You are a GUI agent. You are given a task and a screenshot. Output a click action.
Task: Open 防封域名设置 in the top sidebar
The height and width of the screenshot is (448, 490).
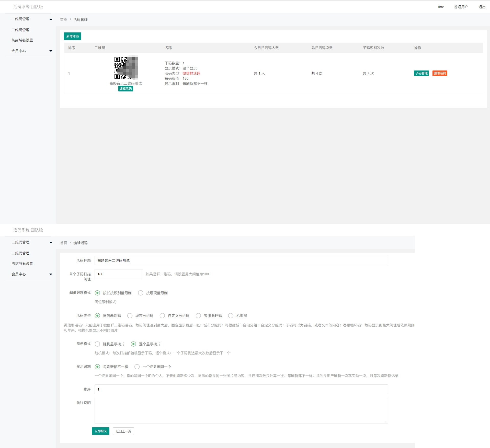[22, 40]
